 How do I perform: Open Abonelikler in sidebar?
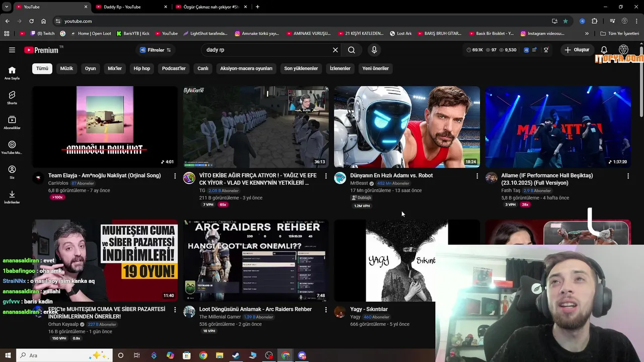(x=12, y=123)
